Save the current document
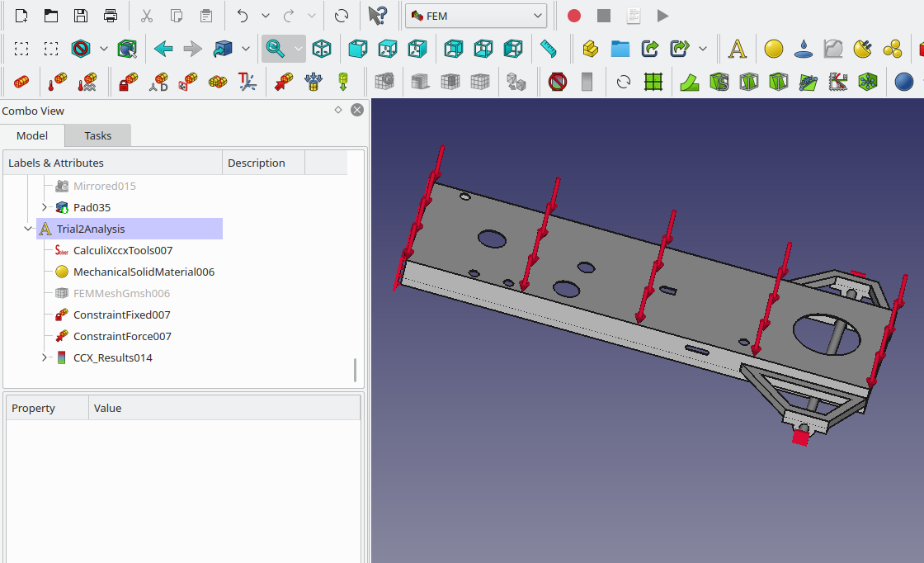The image size is (924, 563). pos(81,16)
